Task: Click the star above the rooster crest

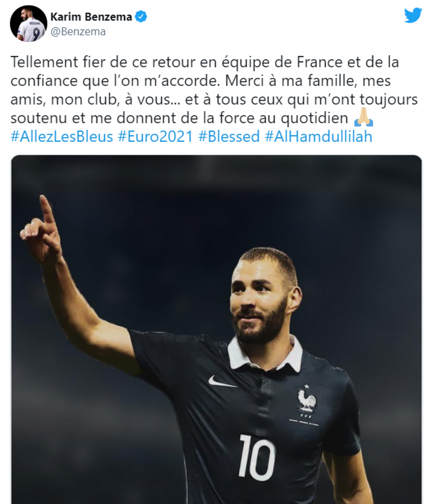Action: 306,387
